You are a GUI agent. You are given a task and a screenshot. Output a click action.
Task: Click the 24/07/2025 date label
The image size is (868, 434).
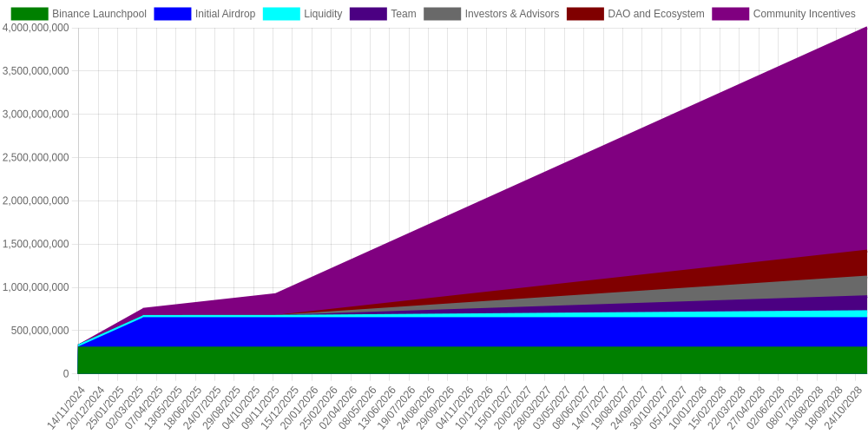(201, 407)
